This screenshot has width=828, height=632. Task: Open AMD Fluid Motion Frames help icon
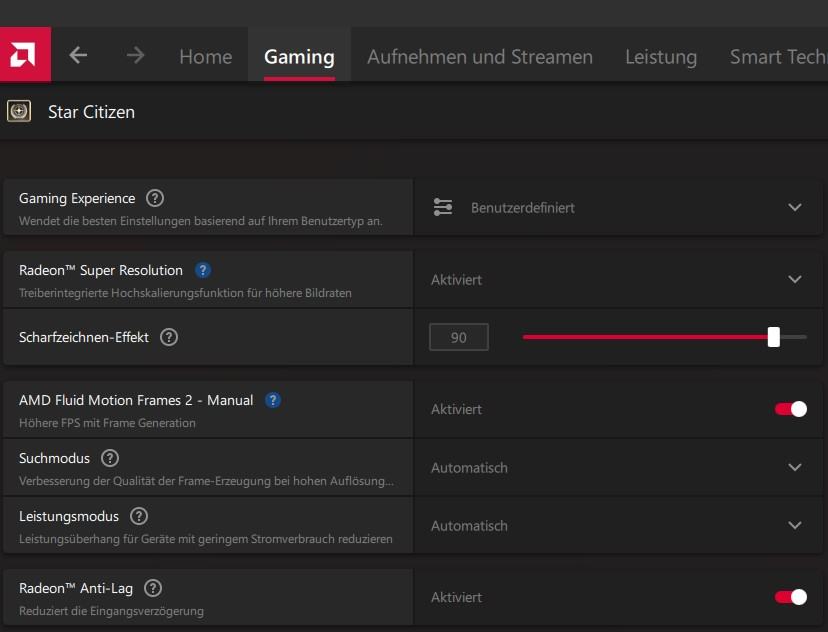[273, 400]
